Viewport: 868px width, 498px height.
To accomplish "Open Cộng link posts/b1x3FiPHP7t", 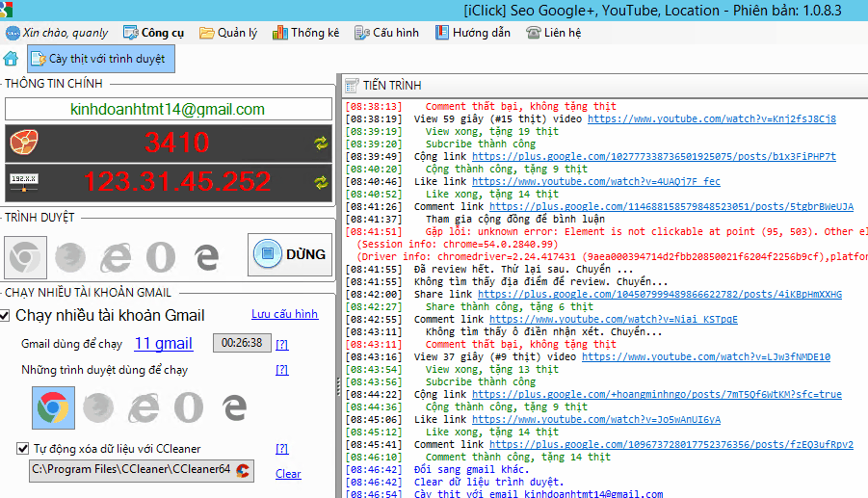I will point(654,157).
